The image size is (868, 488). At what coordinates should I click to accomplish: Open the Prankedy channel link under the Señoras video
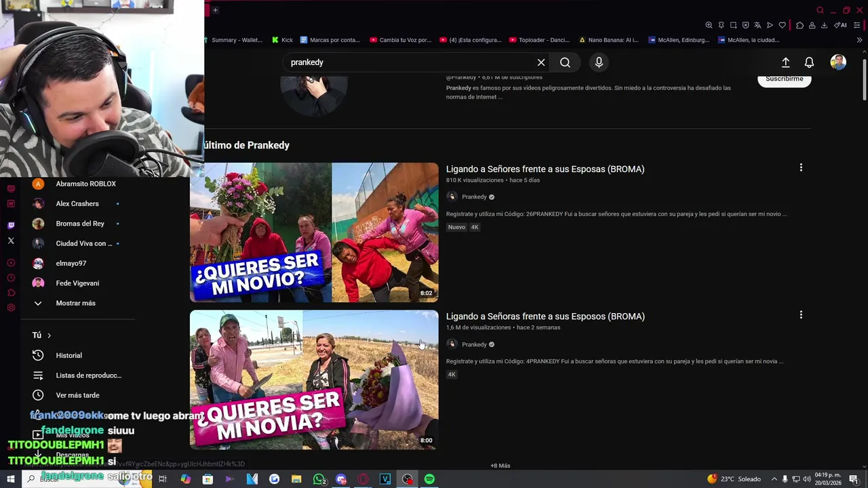pos(474,344)
